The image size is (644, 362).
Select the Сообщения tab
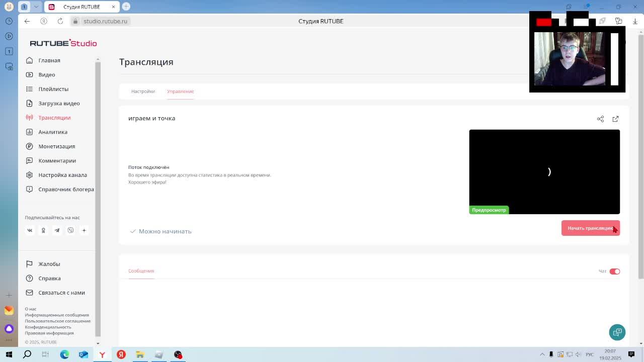coord(141,271)
